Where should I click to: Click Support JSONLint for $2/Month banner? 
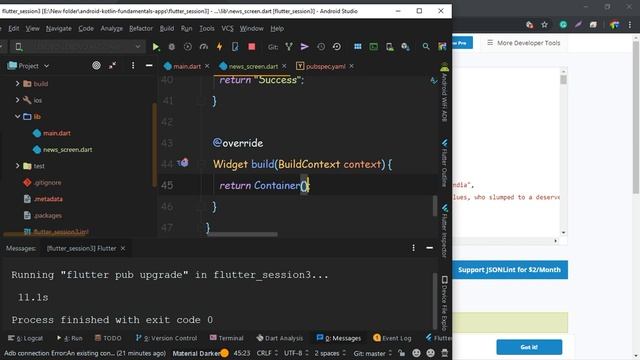pyautogui.click(x=509, y=270)
